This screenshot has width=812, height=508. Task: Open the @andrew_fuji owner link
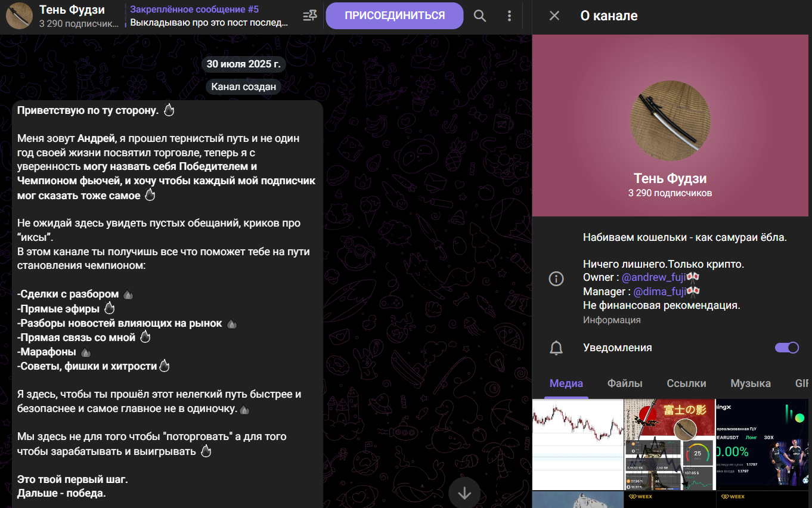pyautogui.click(x=653, y=277)
